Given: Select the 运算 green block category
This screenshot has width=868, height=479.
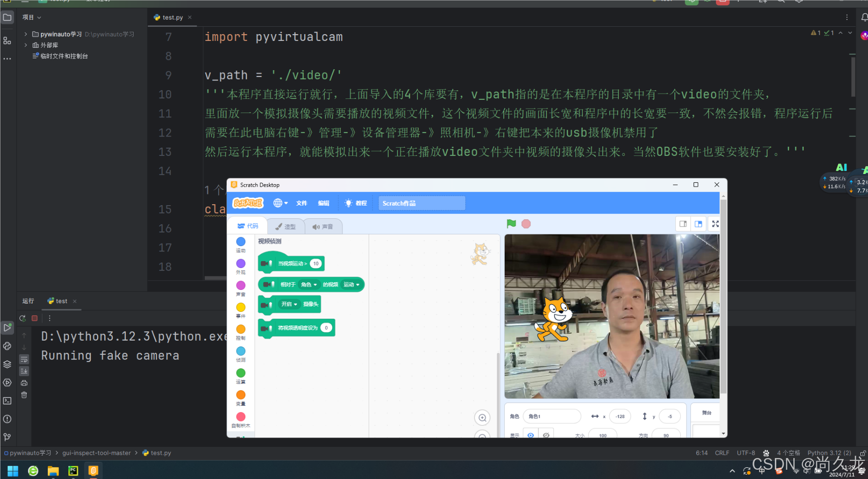Looking at the screenshot, I should [x=241, y=376].
